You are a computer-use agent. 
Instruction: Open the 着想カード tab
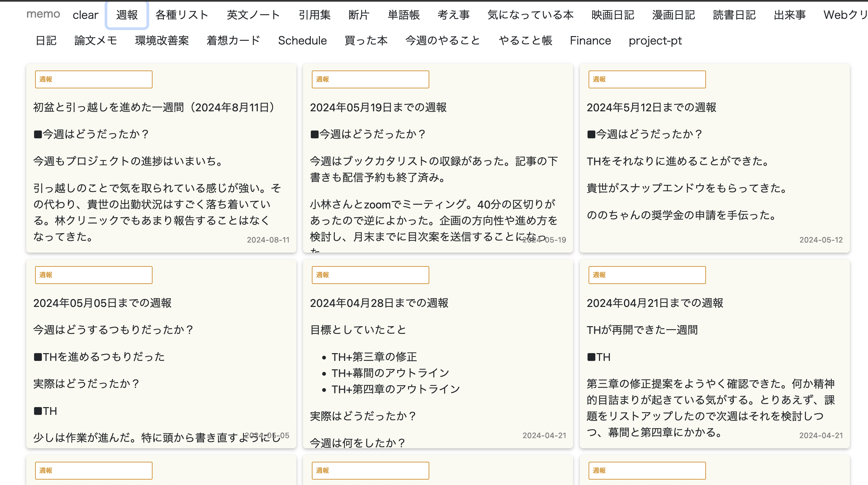(x=233, y=40)
